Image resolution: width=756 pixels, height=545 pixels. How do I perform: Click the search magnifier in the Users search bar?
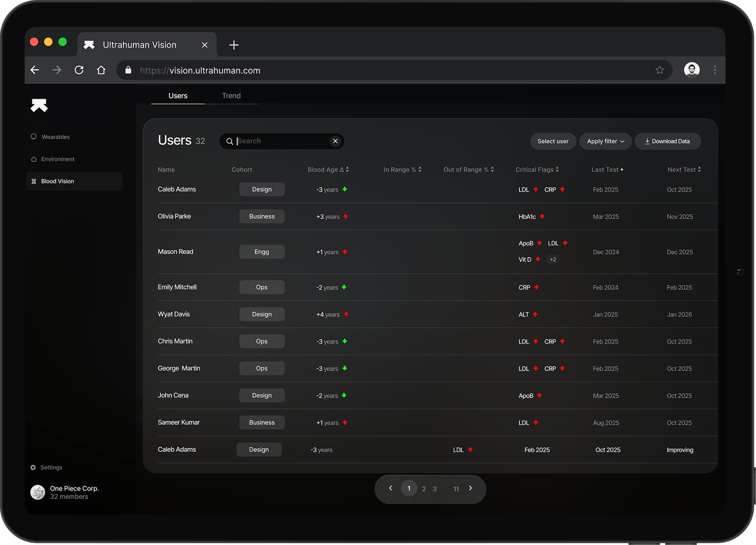coord(230,141)
